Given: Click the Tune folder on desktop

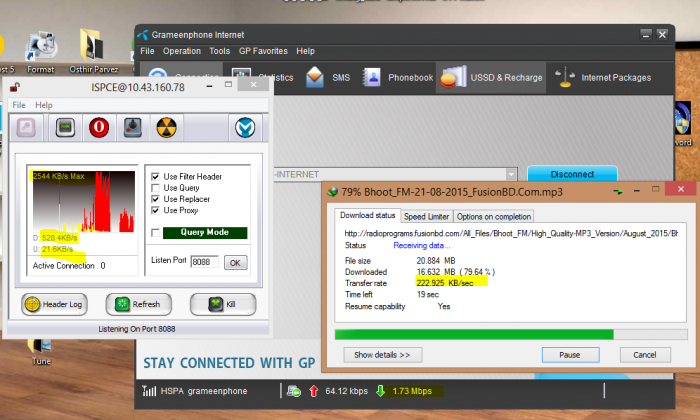Looking at the screenshot, I should (40, 353).
